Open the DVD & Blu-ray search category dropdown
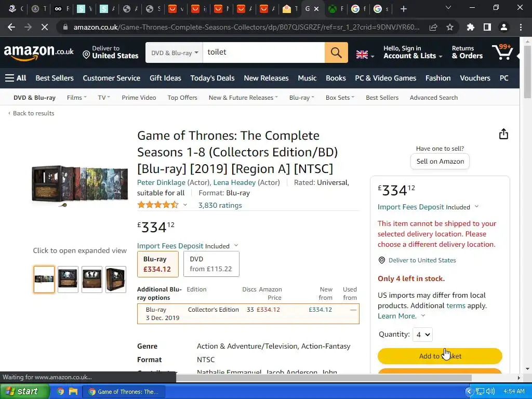The image size is (532, 399). [175, 52]
